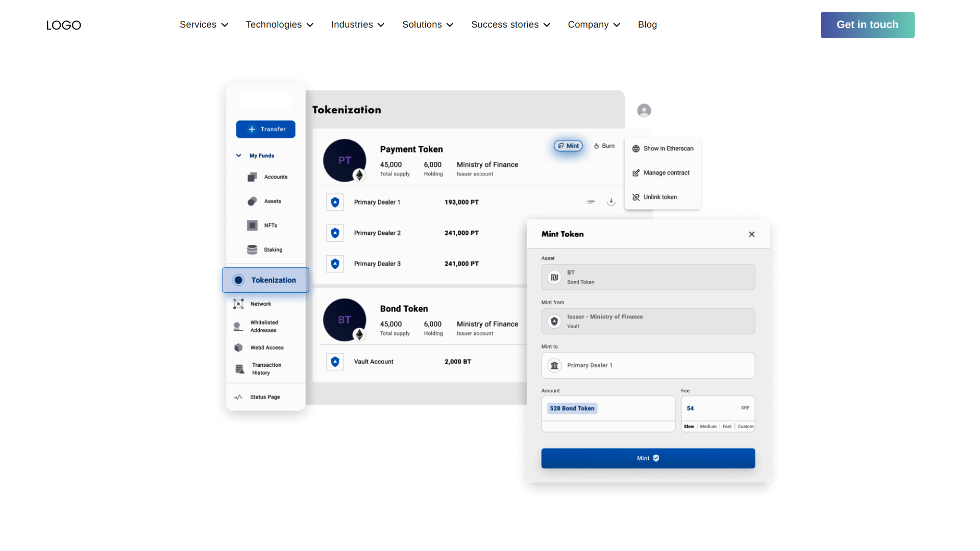This screenshot has width=980, height=551.
Task: Click the BT Bond Token asset field
Action: 648,277
